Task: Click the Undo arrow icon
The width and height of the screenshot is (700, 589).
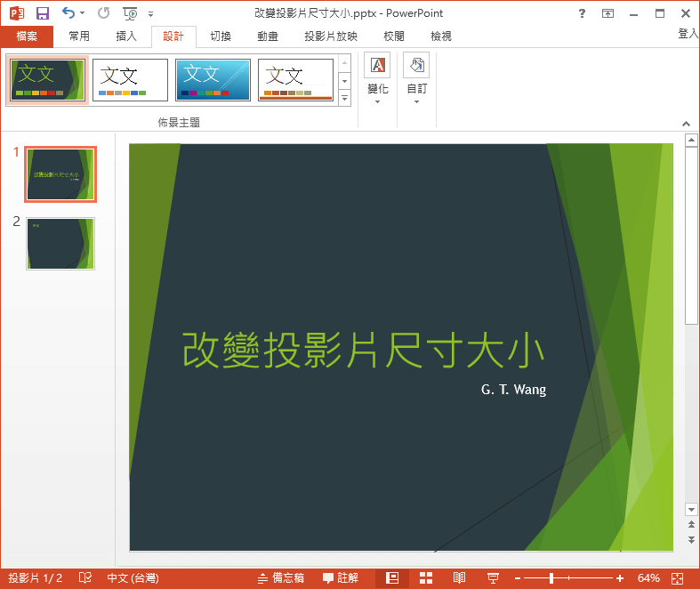Action: pos(69,13)
